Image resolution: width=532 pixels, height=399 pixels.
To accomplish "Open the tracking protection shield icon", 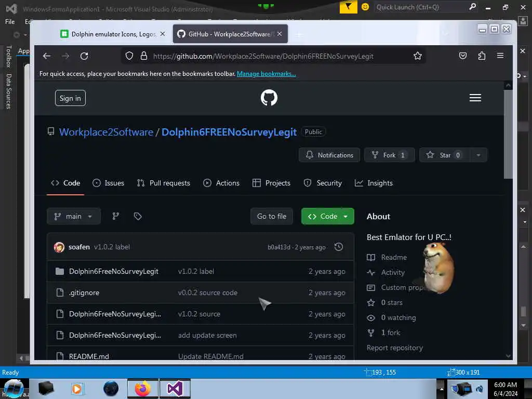I will click(129, 56).
